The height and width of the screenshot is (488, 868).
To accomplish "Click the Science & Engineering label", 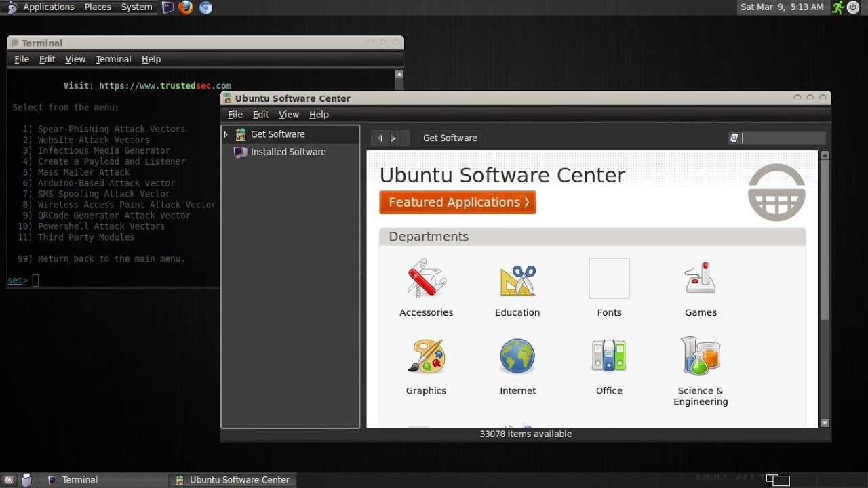I will (x=701, y=396).
